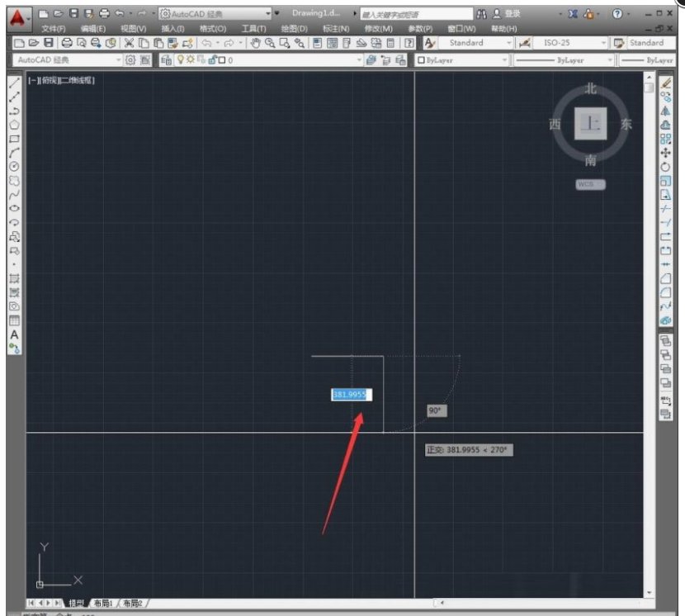Click the Mirror tool in modify toolbar
Viewport: 685px width, 616px height.
(x=666, y=111)
